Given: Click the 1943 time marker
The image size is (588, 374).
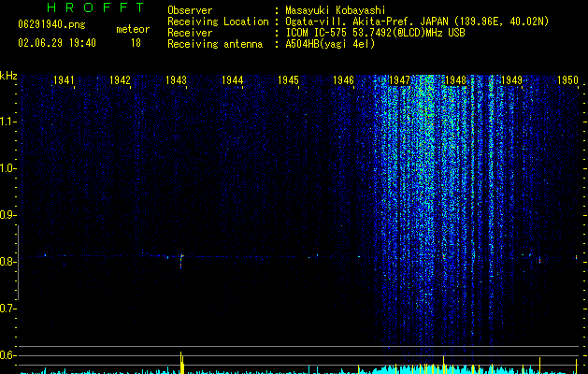Looking at the screenshot, I should (176, 80).
